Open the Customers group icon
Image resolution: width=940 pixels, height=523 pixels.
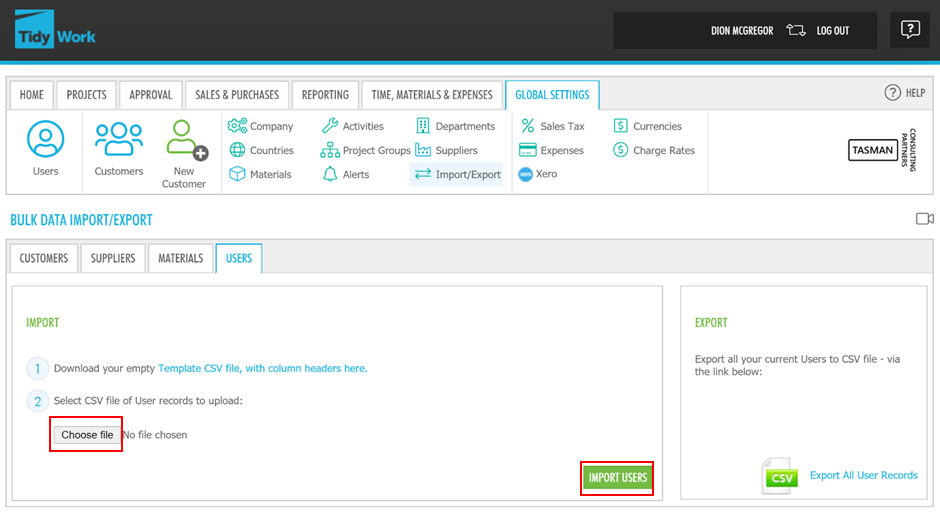(119, 139)
